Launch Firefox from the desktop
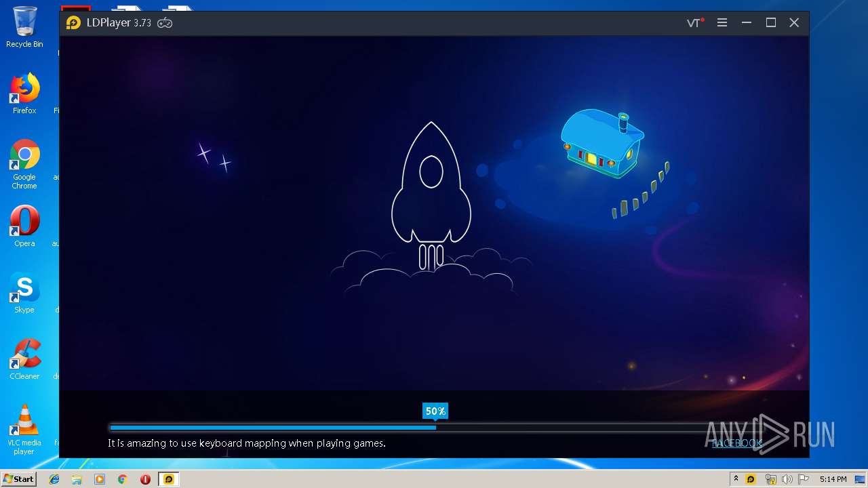Viewport: 868px width, 488px height. (24, 94)
